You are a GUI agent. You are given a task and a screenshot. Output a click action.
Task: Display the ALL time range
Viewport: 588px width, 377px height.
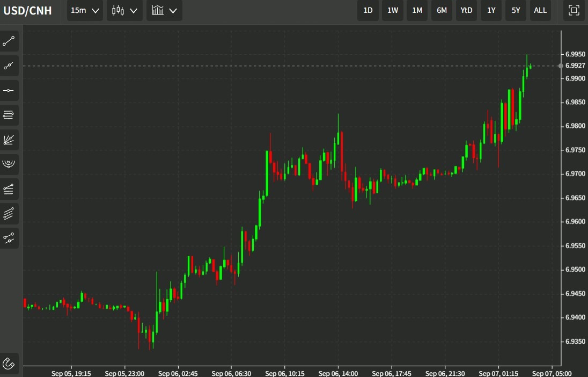tap(540, 10)
